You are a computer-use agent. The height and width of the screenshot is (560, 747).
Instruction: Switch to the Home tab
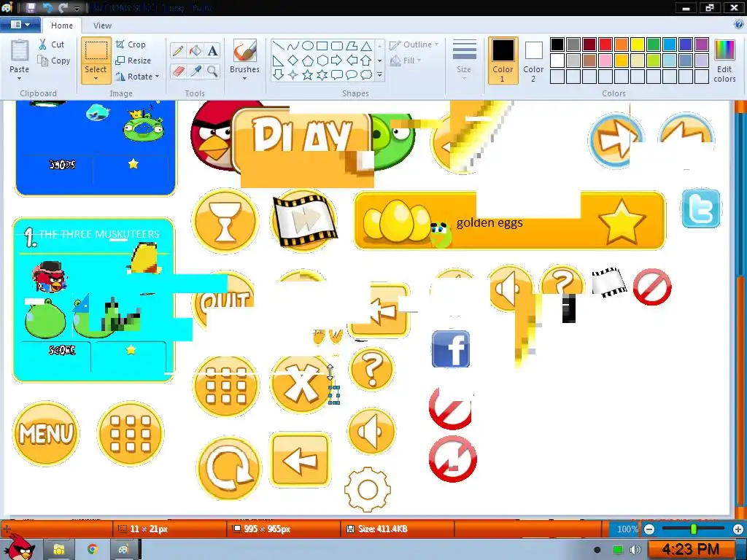click(x=62, y=26)
